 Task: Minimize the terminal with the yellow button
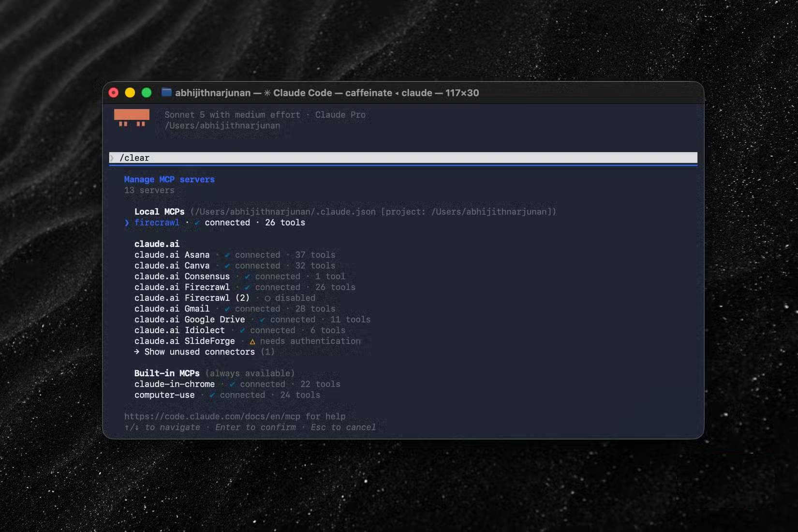tap(130, 92)
